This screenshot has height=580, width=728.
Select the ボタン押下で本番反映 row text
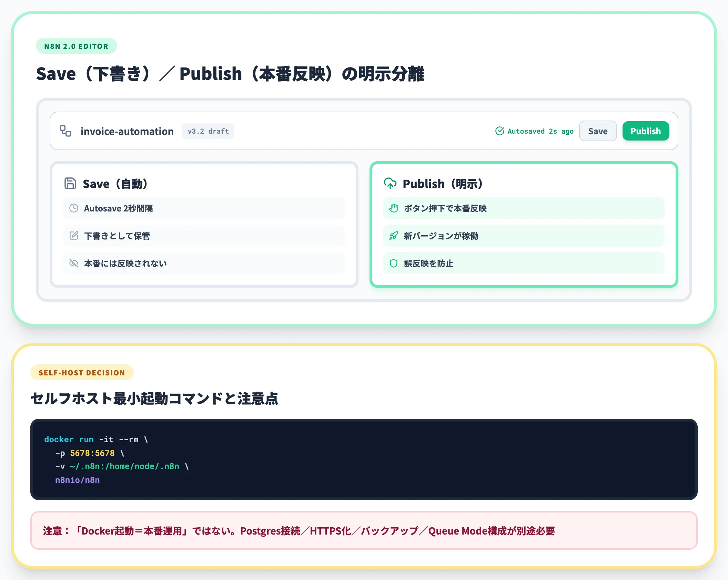445,208
